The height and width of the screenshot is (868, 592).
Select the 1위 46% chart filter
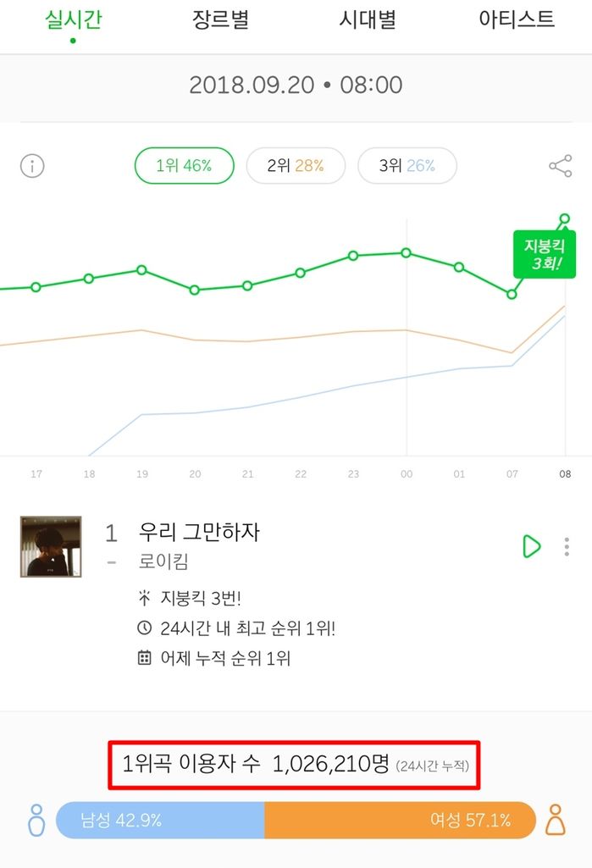[x=185, y=165]
